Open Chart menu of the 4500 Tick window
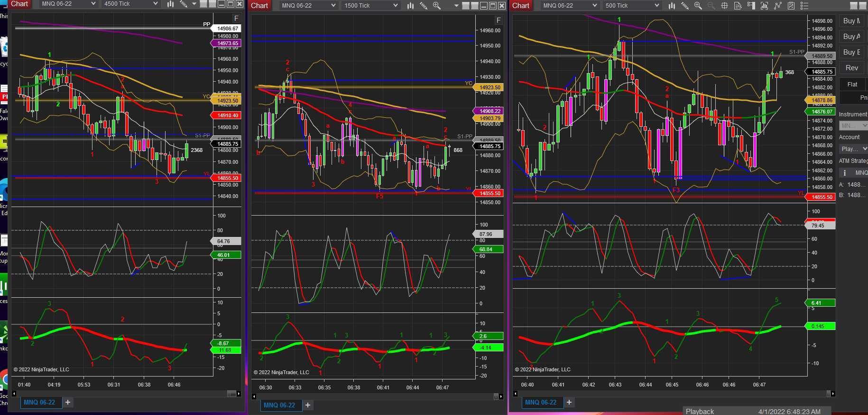 pos(19,4)
